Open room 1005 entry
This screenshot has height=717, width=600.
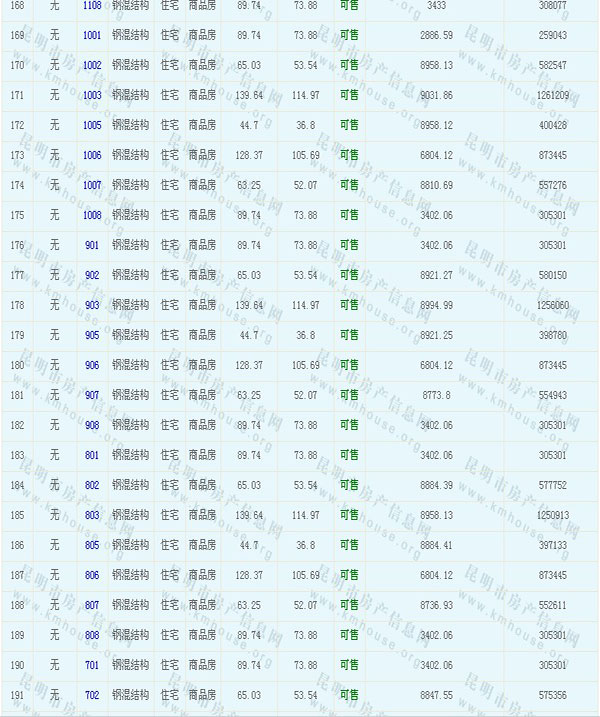pyautogui.click(x=92, y=126)
